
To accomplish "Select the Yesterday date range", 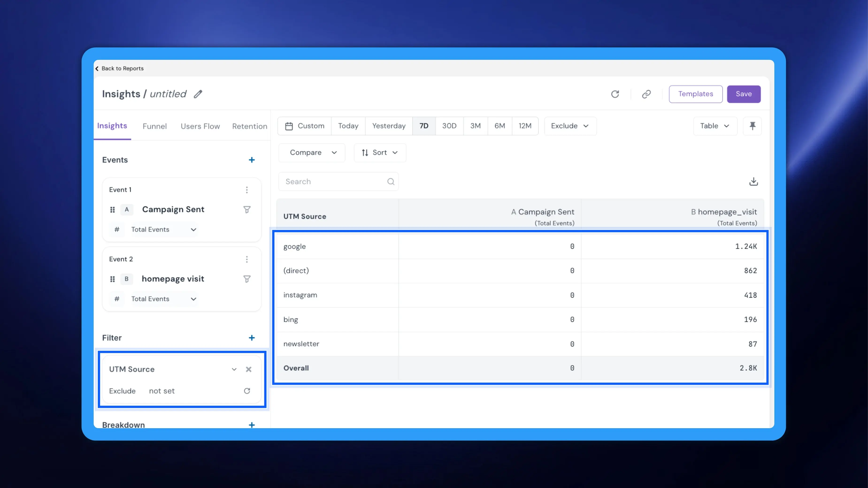I will click(389, 126).
